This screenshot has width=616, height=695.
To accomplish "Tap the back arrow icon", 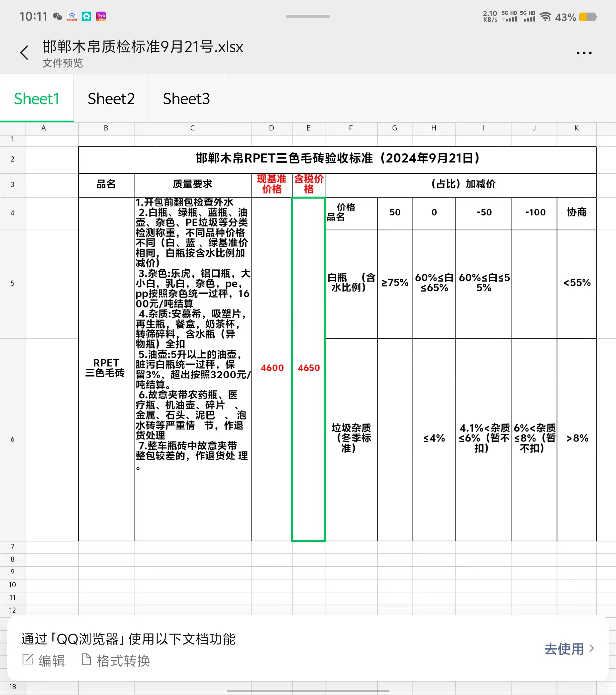I will (24, 53).
